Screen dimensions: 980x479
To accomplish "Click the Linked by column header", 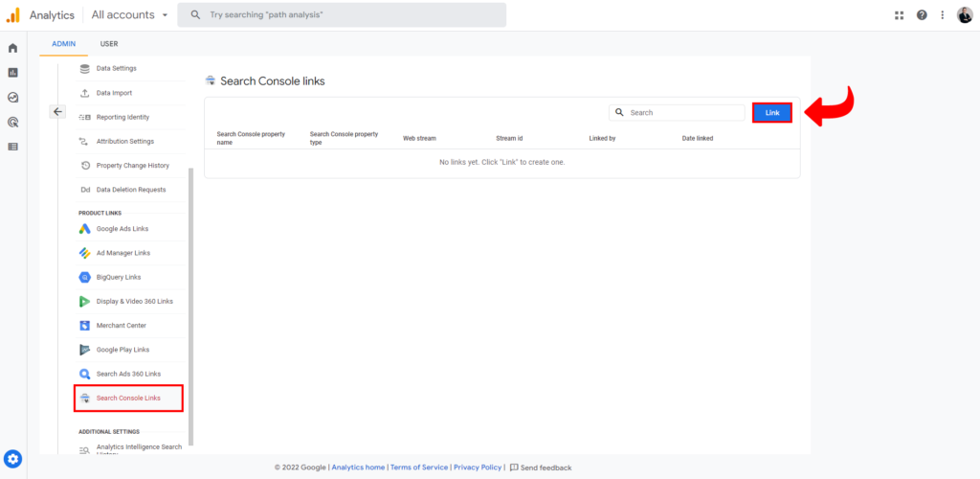I will (x=603, y=138).
